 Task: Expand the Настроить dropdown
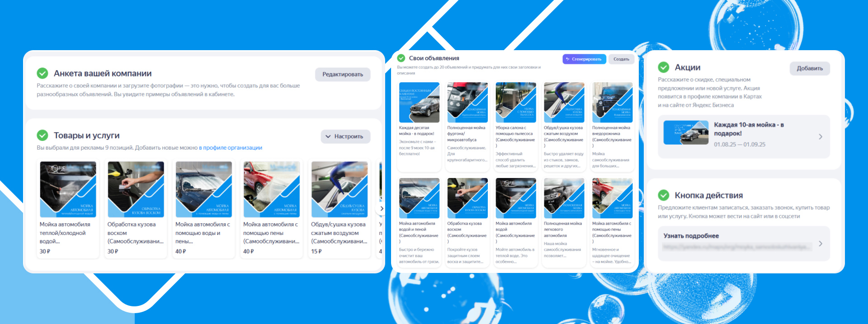pos(345,136)
